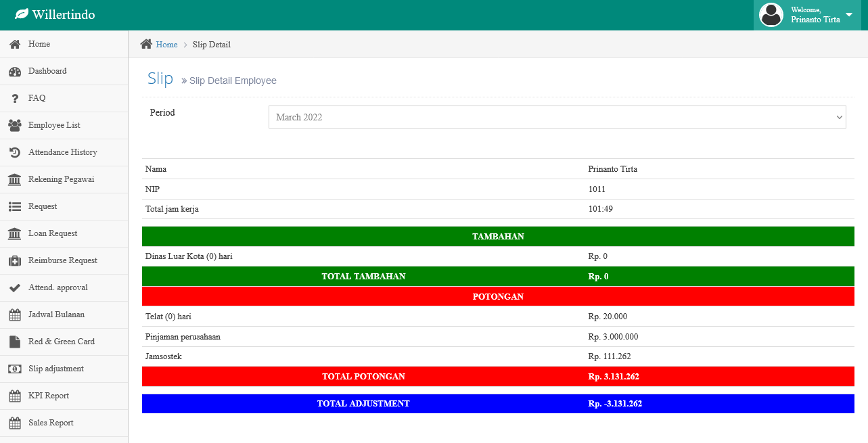Image resolution: width=868 pixels, height=443 pixels.
Task: Click the Willertindo brand name link
Action: point(64,15)
